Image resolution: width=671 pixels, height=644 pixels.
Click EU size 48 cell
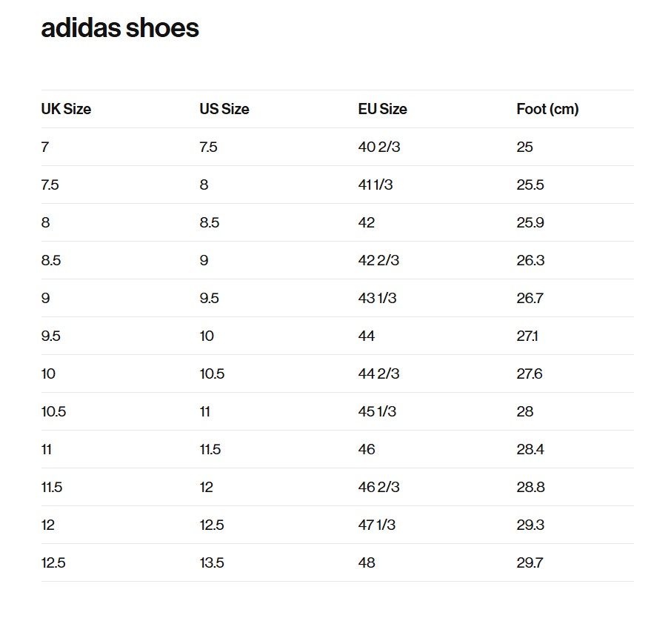[x=367, y=562]
